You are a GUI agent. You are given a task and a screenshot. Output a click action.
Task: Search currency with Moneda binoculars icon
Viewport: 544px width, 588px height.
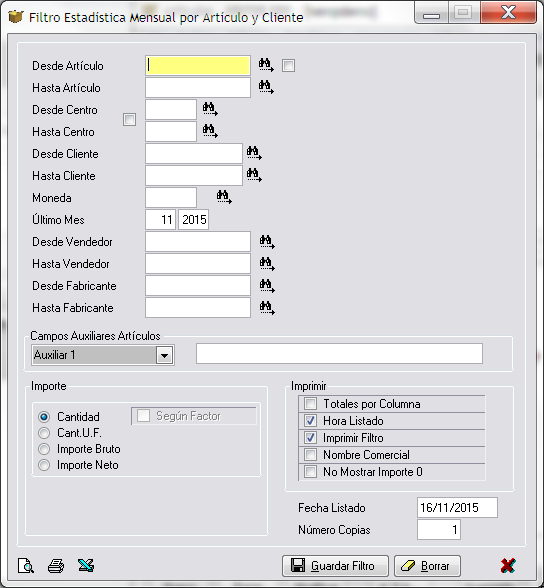224,196
